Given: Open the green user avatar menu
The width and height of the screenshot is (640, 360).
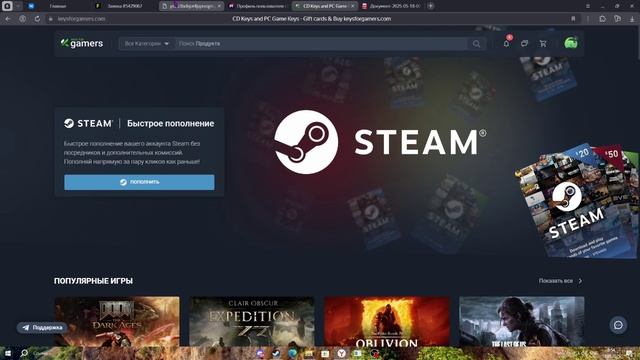Looking at the screenshot, I should (571, 43).
